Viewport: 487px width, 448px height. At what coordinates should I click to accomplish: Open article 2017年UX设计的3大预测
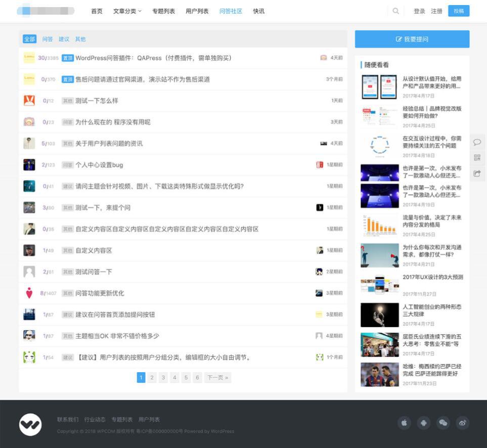point(433,277)
